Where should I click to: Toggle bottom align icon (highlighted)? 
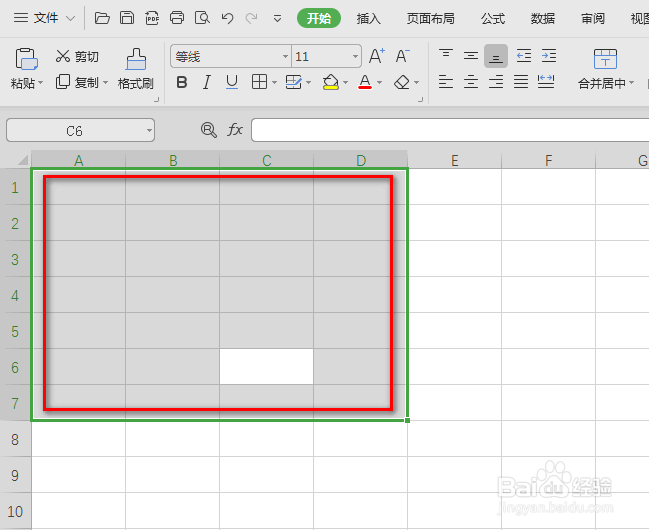(496, 56)
